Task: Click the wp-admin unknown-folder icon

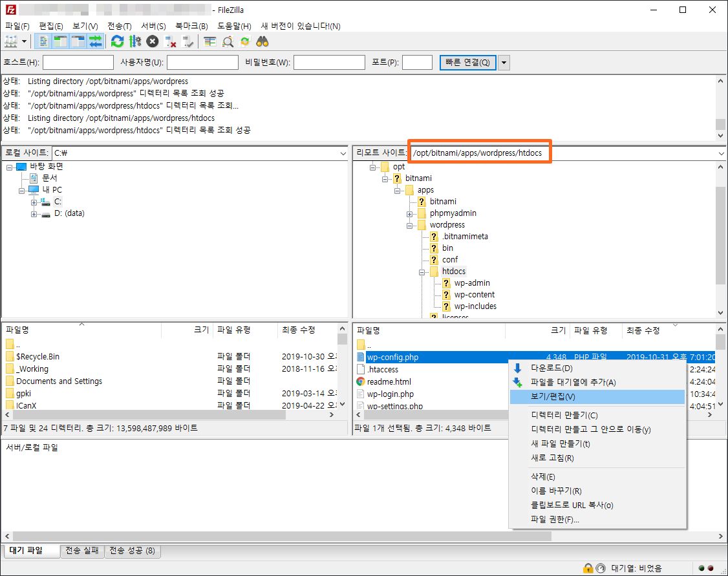Action: click(446, 283)
